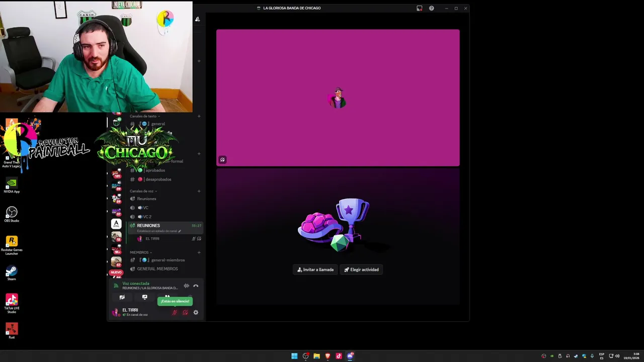The height and width of the screenshot is (362, 644).
Task: Open server icon with 57 badge
Action: 116,261
